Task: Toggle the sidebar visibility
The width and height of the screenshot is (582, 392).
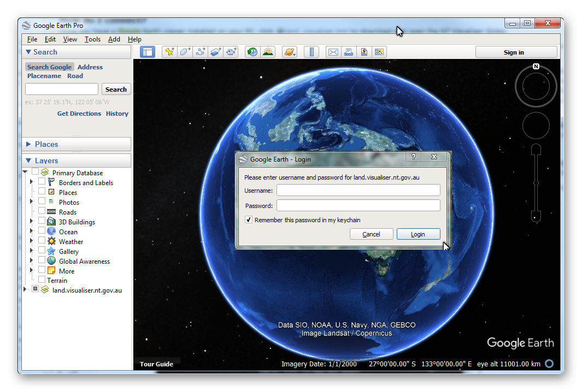Action: point(148,52)
